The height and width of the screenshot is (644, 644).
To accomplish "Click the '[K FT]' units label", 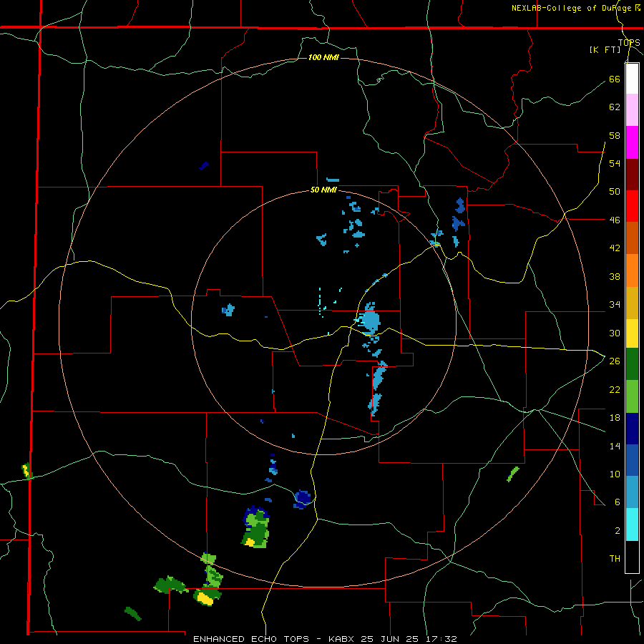I will coord(605,49).
